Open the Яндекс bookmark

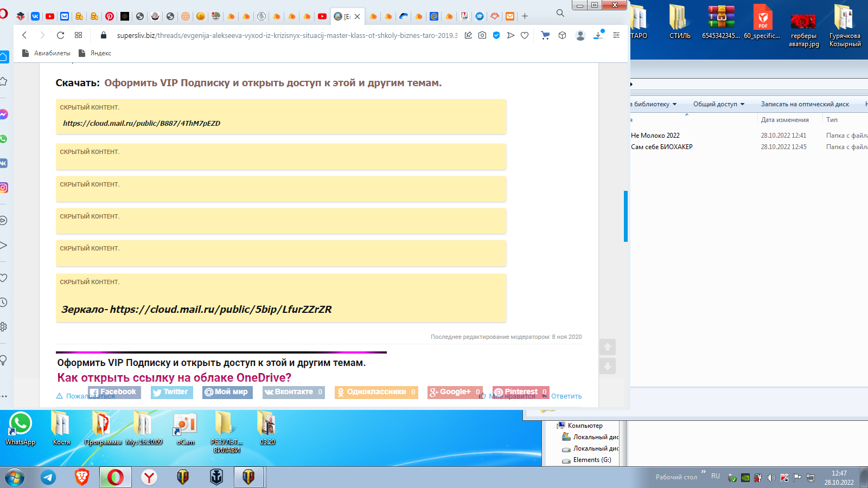click(x=95, y=53)
